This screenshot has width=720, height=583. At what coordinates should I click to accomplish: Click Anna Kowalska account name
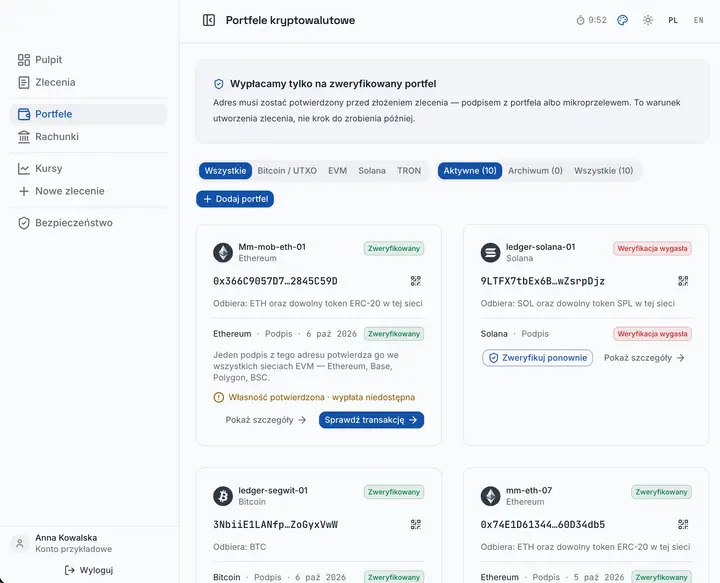tap(66, 538)
